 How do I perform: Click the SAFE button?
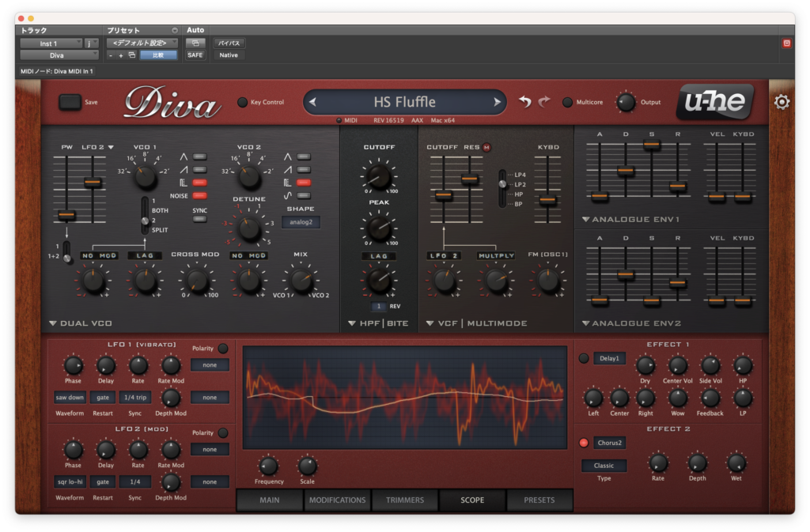click(x=195, y=55)
